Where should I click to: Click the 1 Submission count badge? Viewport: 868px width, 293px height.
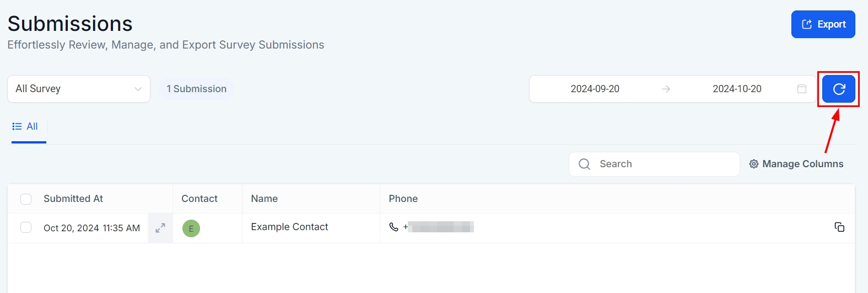click(197, 89)
